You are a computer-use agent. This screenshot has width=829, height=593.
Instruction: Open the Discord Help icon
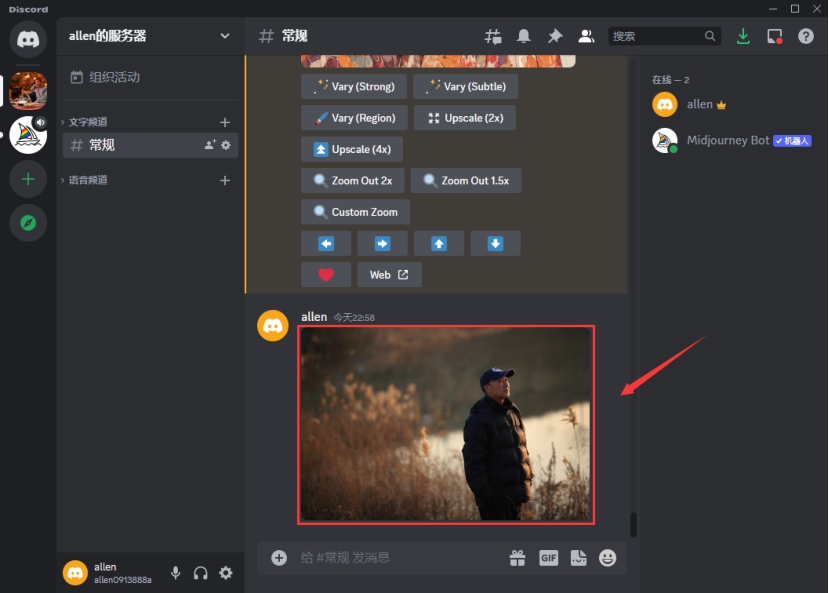click(x=806, y=36)
